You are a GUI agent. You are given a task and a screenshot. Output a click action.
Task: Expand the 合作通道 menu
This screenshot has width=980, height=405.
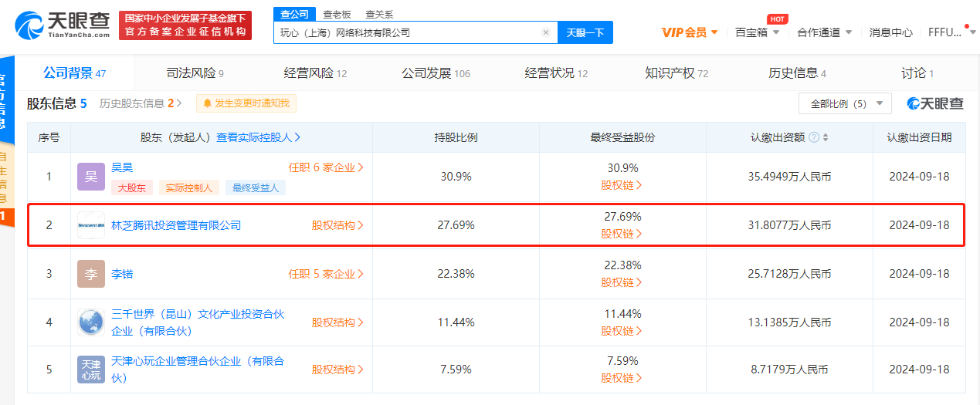[x=824, y=32]
